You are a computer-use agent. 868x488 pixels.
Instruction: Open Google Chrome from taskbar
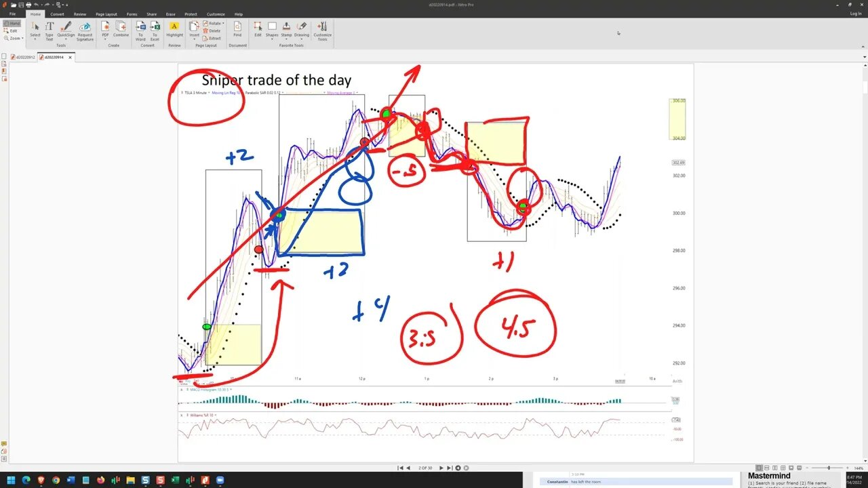click(56, 480)
